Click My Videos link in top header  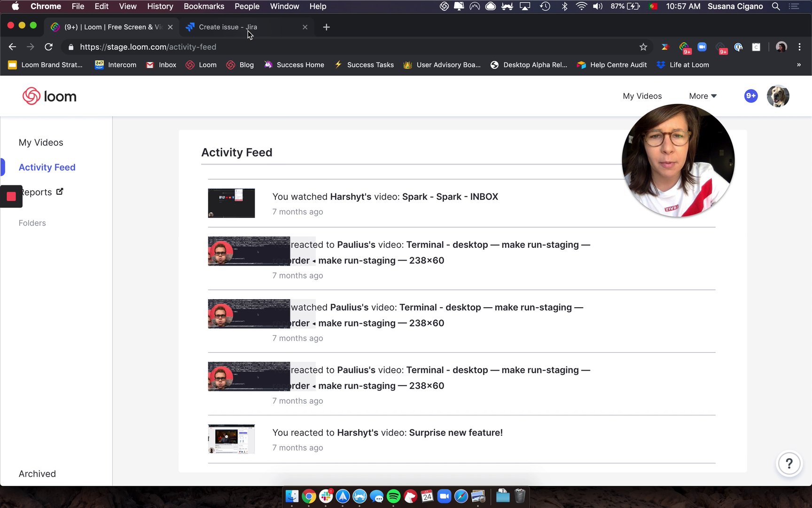coord(642,96)
